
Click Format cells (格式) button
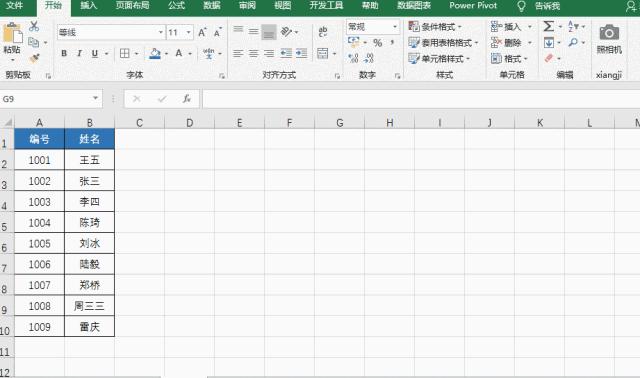[x=509, y=59]
